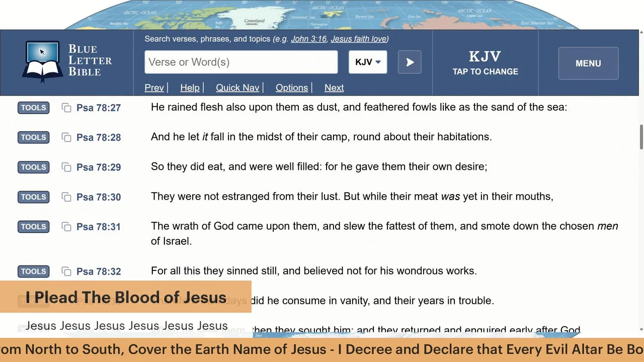Screen dimensions: 644x362
Task: Copy verse Psa 78:31
Action: 66,227
